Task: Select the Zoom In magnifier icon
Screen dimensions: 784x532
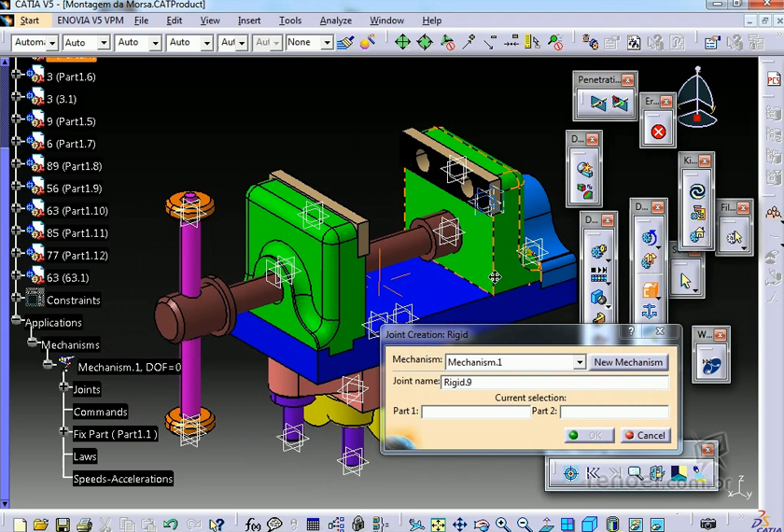Action: click(503, 525)
